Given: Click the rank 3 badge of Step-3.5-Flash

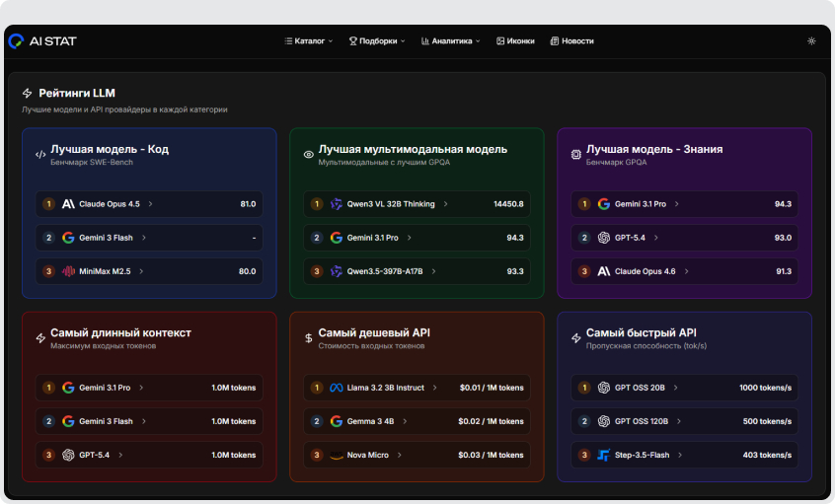Looking at the screenshot, I should pos(584,455).
